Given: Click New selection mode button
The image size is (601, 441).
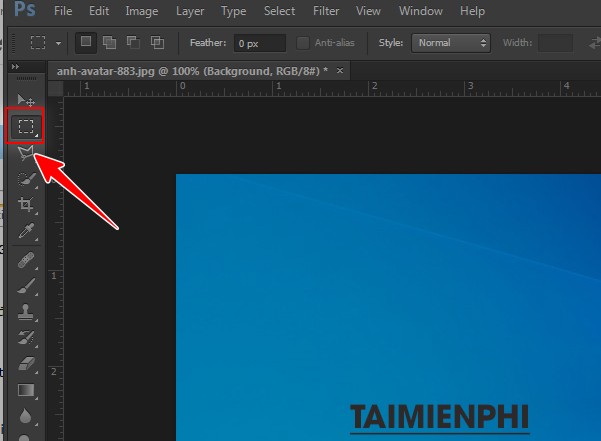Looking at the screenshot, I should [x=86, y=43].
